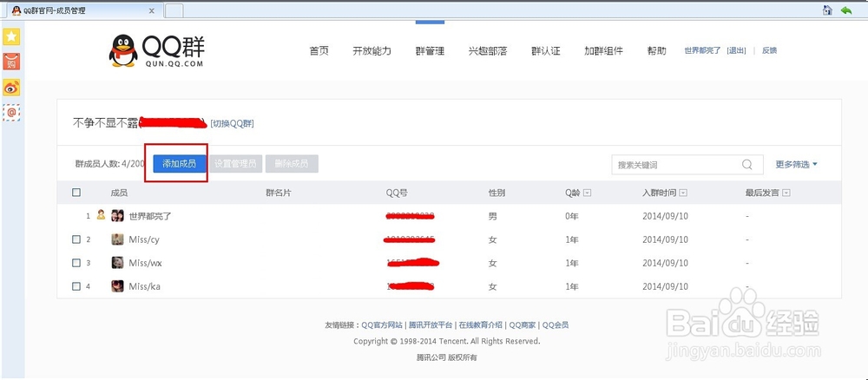Screen dimensions: 868x380
Task: Click 群成员人数: 4/200 text
Action: [110, 164]
